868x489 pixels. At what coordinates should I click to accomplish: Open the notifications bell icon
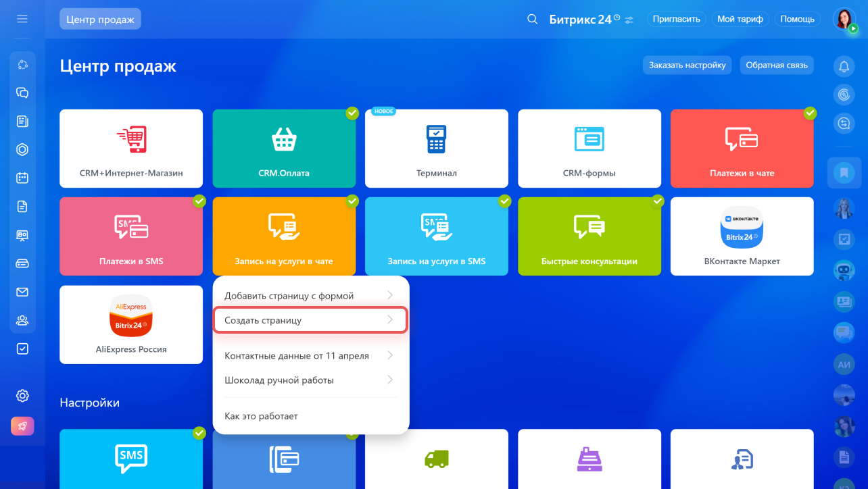pyautogui.click(x=844, y=66)
